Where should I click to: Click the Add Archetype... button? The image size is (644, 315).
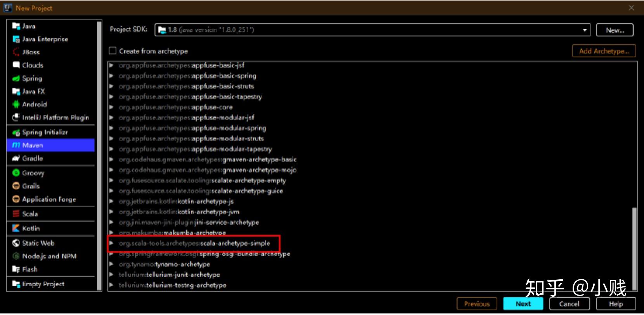click(604, 51)
